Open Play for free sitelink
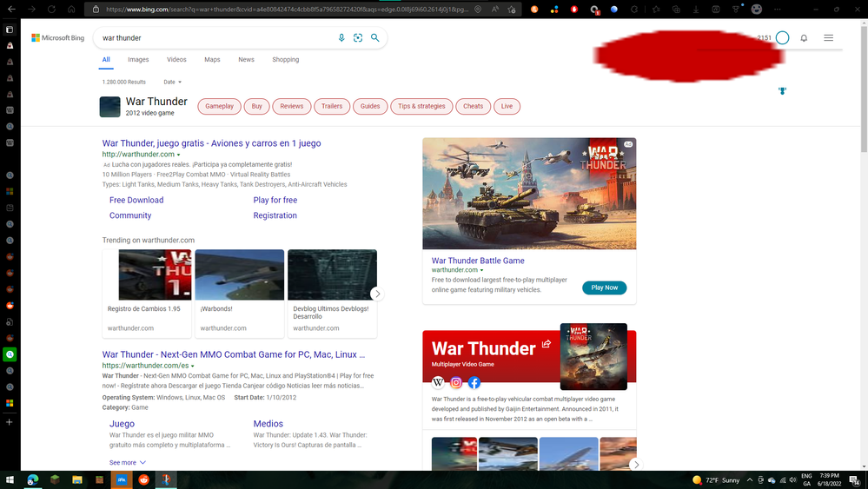 [x=275, y=201]
